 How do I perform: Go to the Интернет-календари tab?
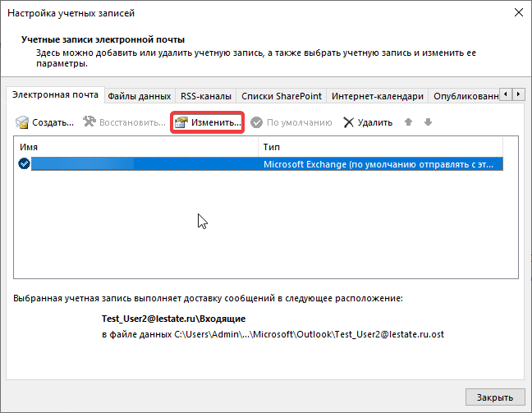tap(377, 96)
